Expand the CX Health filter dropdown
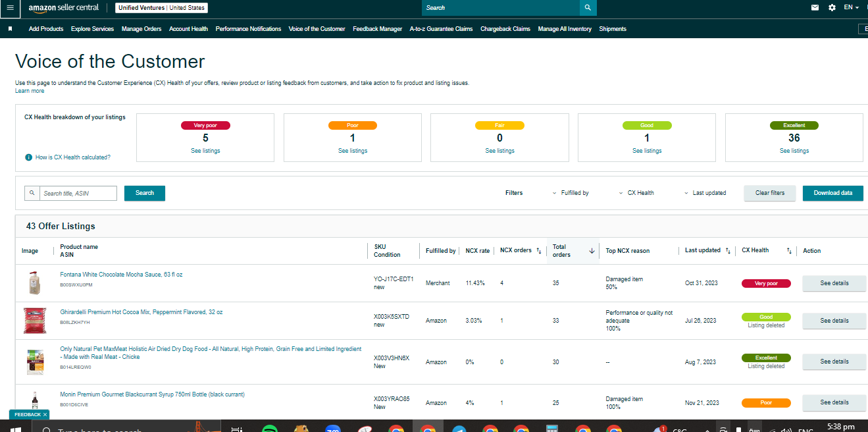This screenshot has width=868, height=432. click(636, 193)
